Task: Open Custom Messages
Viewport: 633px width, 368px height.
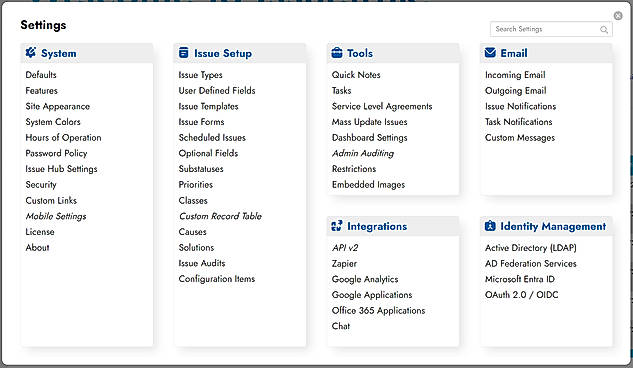Action: tap(520, 138)
